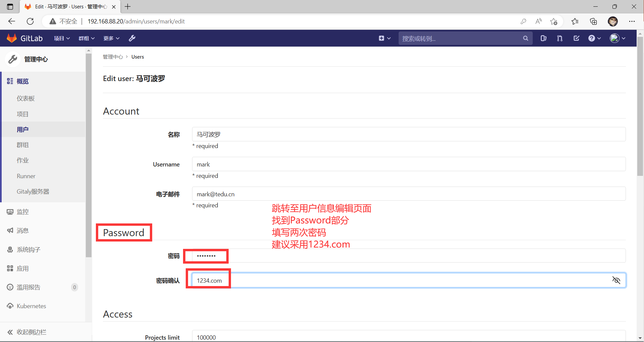Select 仪表板 in the sidebar
This screenshot has height=342, width=644.
pyautogui.click(x=26, y=98)
